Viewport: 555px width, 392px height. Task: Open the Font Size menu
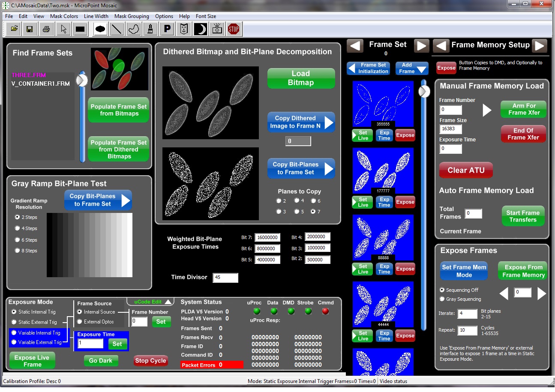click(206, 16)
